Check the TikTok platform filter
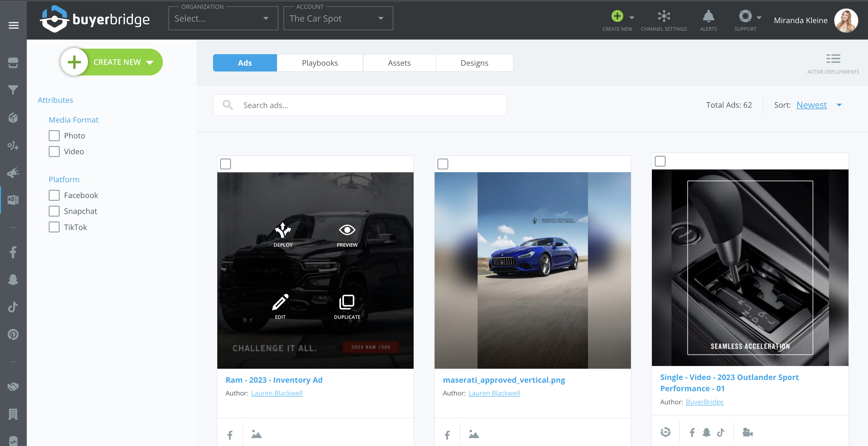 [x=54, y=227]
